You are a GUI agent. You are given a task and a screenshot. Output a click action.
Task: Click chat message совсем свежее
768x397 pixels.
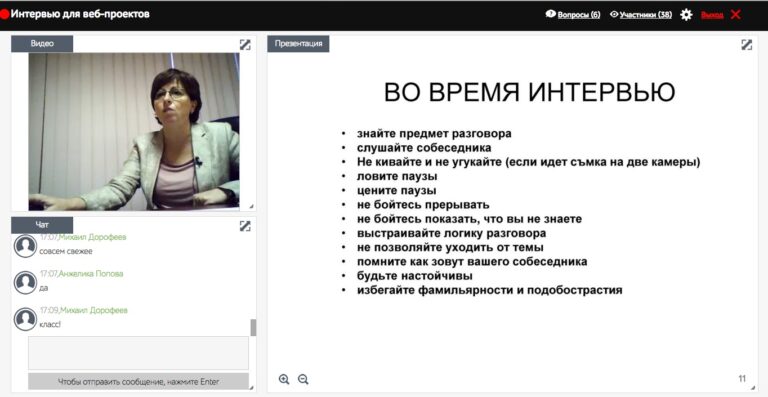coord(66,251)
